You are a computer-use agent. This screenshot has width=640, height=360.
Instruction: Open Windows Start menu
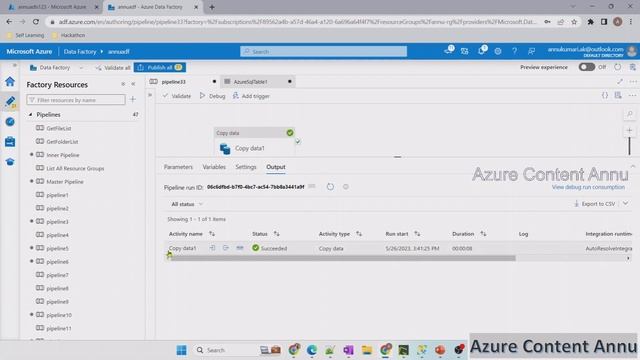point(182,350)
